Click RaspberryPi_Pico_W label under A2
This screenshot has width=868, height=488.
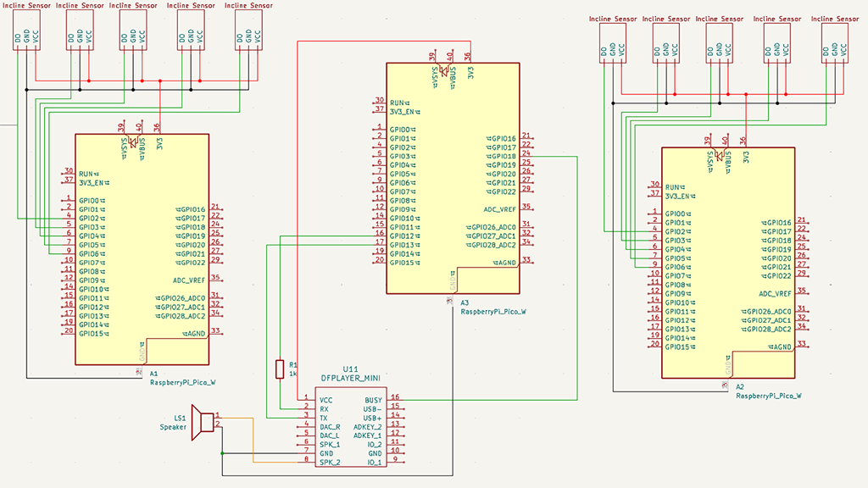(x=768, y=396)
